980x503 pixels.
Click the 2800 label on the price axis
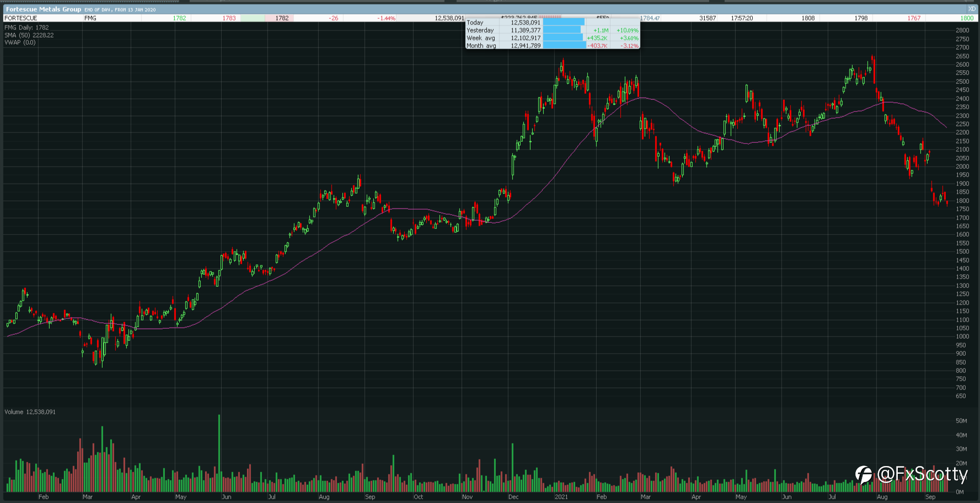coord(962,30)
